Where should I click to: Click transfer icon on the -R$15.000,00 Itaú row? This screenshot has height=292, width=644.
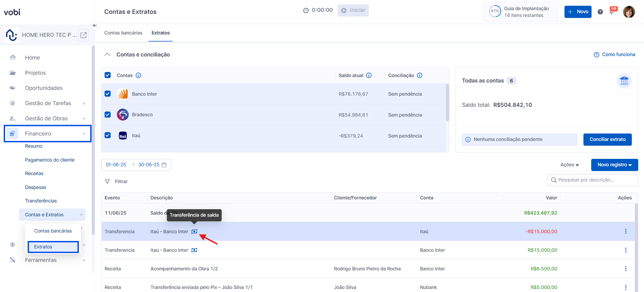[194, 232]
